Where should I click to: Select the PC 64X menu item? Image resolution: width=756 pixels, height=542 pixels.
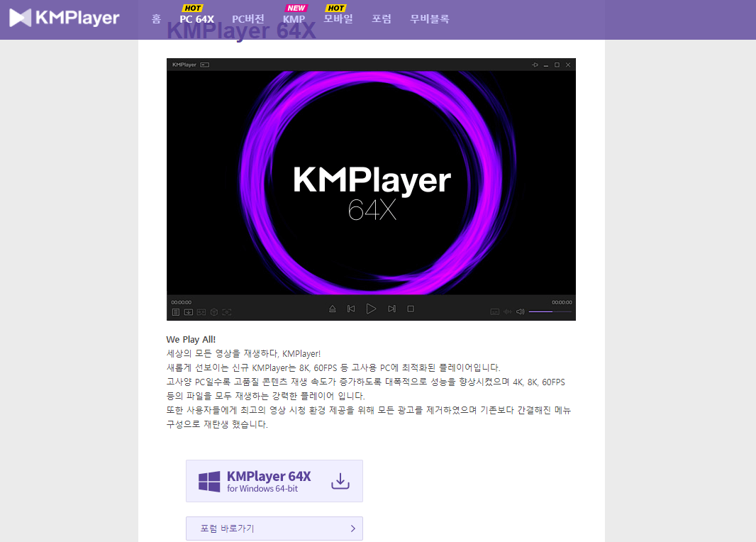[x=196, y=19]
